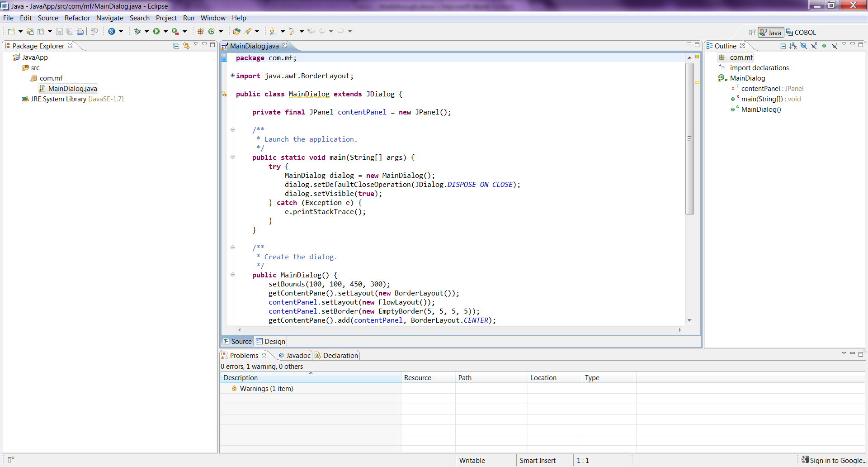Switch to the Design tab

coord(270,342)
